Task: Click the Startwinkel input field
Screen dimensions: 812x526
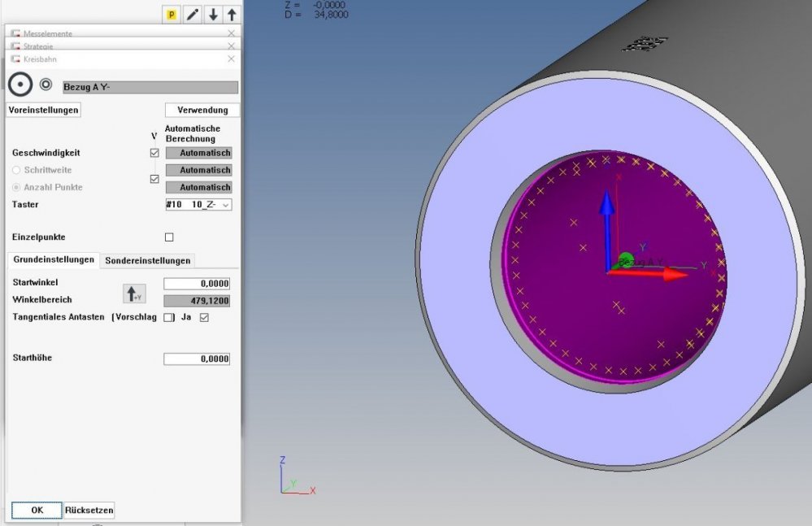Action: pos(197,283)
